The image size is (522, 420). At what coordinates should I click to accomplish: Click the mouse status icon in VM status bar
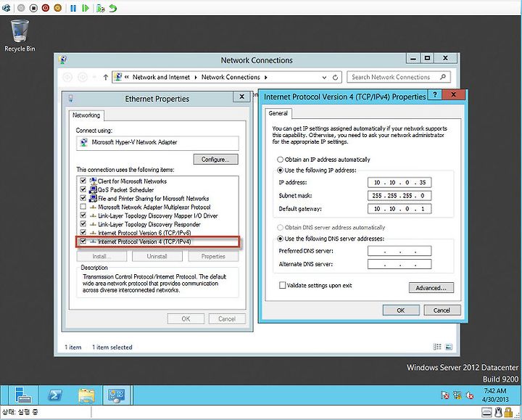[x=498, y=413]
